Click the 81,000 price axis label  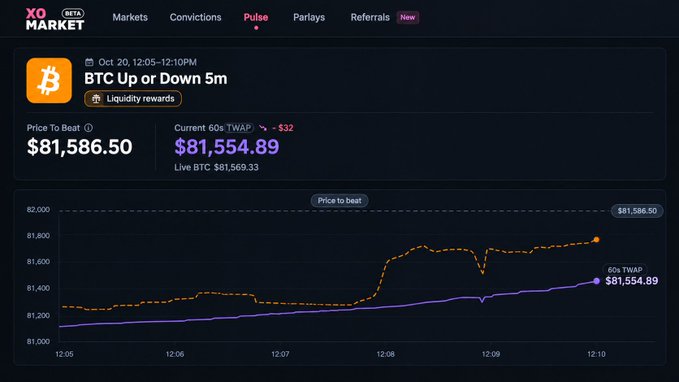(x=38, y=341)
